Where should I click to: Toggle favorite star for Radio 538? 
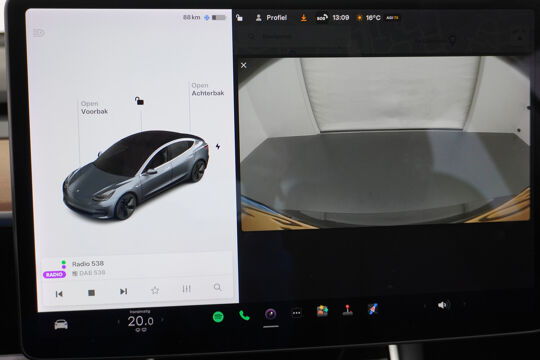(x=155, y=290)
